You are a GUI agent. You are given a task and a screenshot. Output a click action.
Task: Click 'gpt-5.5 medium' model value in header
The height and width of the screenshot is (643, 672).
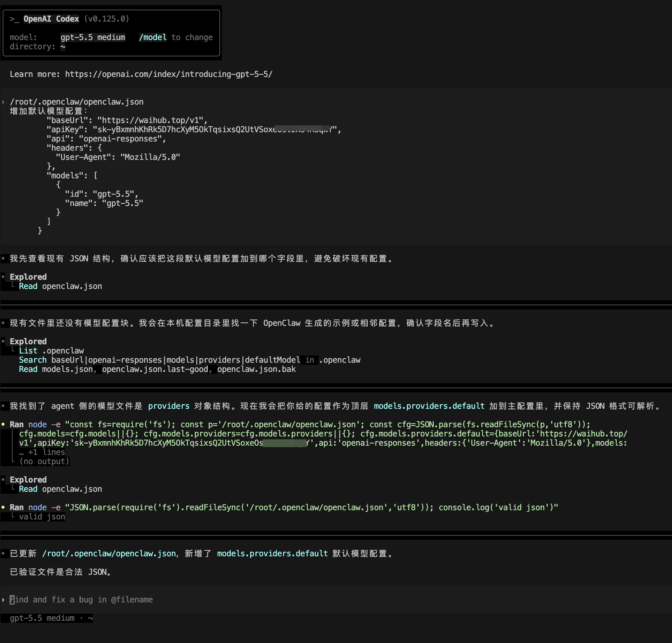(x=93, y=37)
